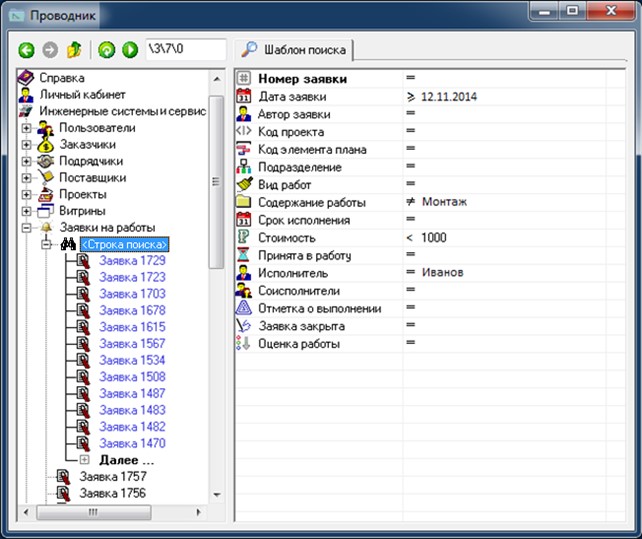The width and height of the screenshot is (642, 539).
Task: Click the Витрины windows icon
Action: click(45, 211)
